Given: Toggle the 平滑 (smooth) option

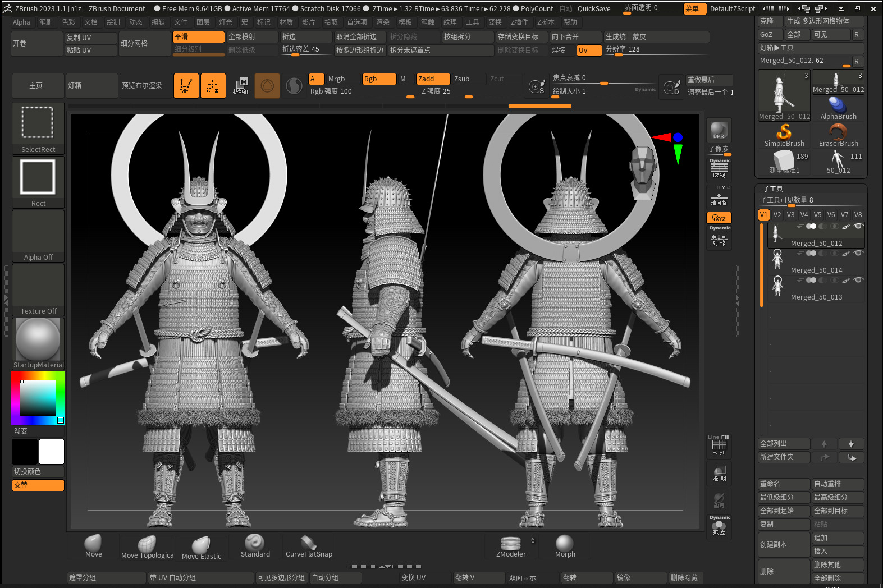Looking at the screenshot, I should coord(199,37).
